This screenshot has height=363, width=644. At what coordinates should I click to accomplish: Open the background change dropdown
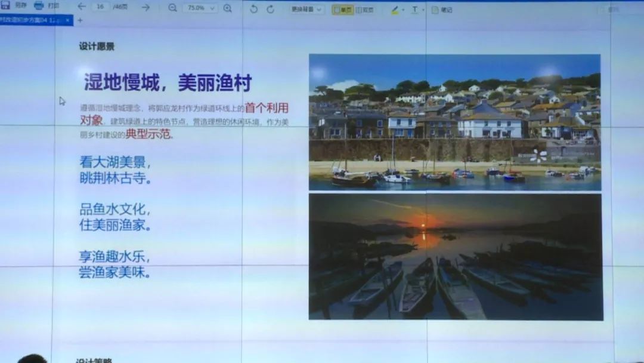click(x=306, y=9)
